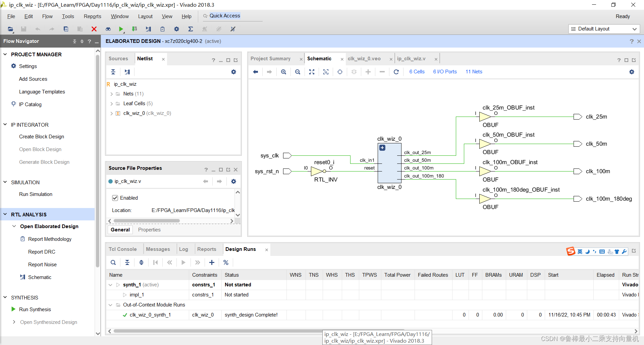The width and height of the screenshot is (644, 345).
Task: Click the Copy toolbar icon
Action: tap(66, 29)
